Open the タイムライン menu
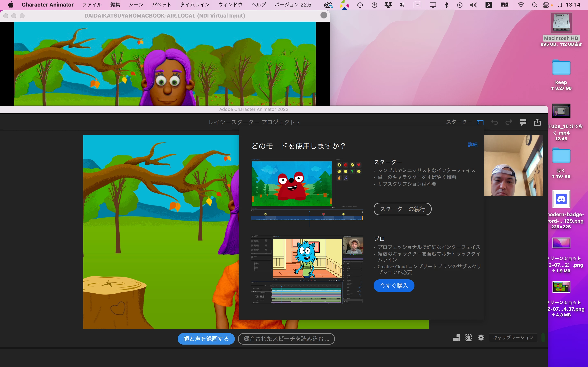 [195, 5]
